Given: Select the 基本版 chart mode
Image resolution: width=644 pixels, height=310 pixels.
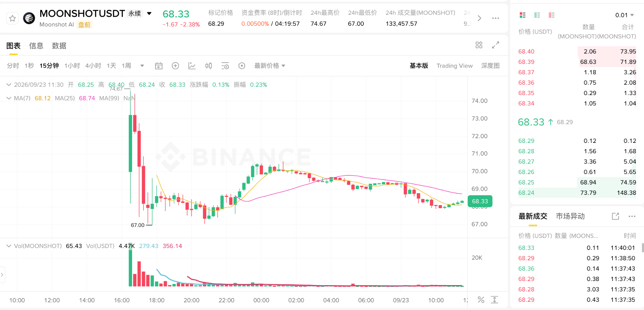Looking at the screenshot, I should coord(419,66).
